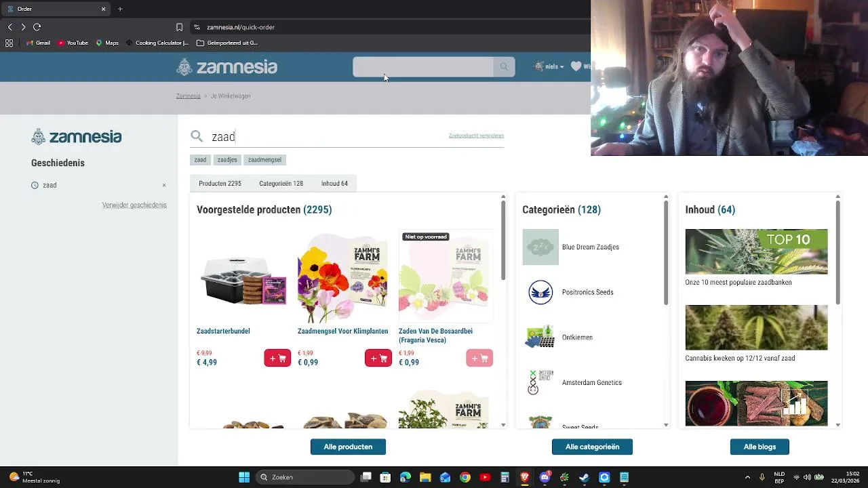The image size is (868, 488).
Task: Click the wishlist heart icon
Action: [x=576, y=66]
